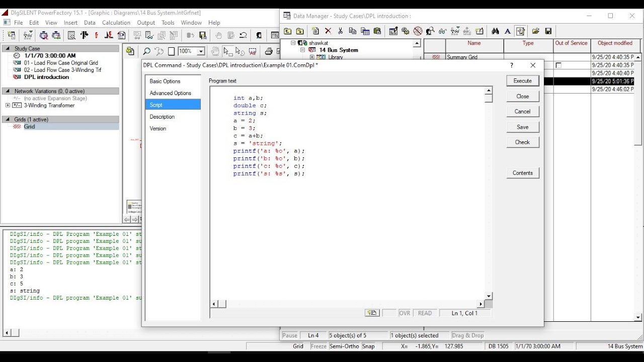Viewport: 644px width, 362px height.
Task: Click the magnifier Zoom In icon
Action: tap(146, 51)
